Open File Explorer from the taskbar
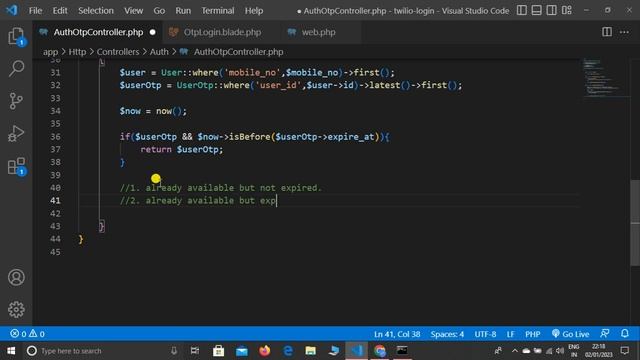This screenshot has height=360, width=640. click(311, 351)
